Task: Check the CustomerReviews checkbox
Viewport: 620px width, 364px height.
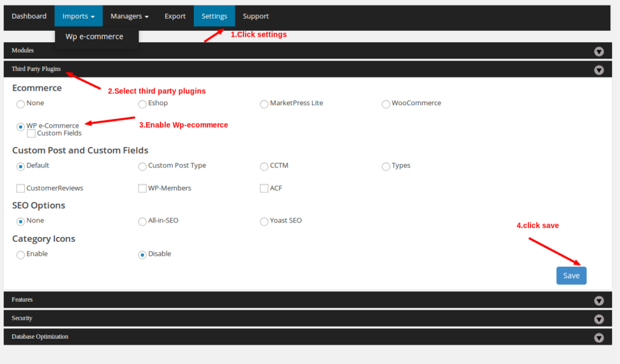Action: pos(21,188)
